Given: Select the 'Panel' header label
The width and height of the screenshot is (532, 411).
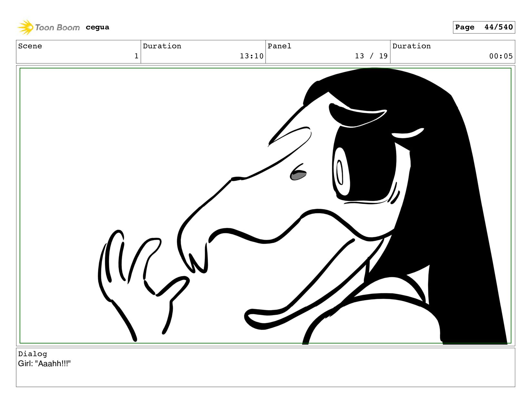Looking at the screenshot, I should pyautogui.click(x=279, y=46).
